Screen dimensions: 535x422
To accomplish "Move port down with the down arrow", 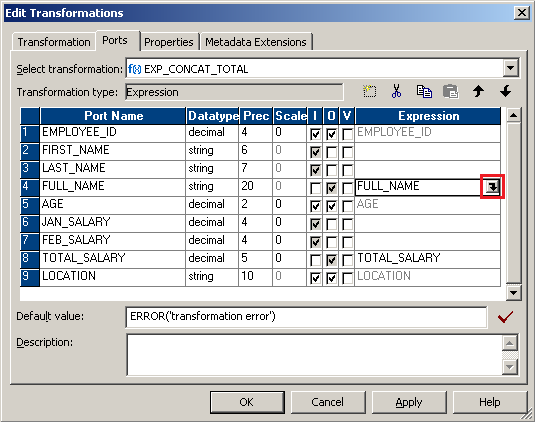I will pos(505,91).
